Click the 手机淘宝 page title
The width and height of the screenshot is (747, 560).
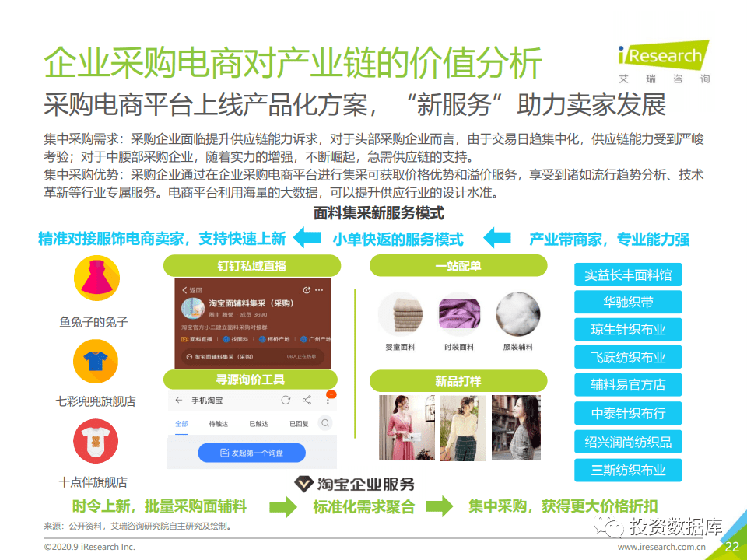click(x=207, y=401)
